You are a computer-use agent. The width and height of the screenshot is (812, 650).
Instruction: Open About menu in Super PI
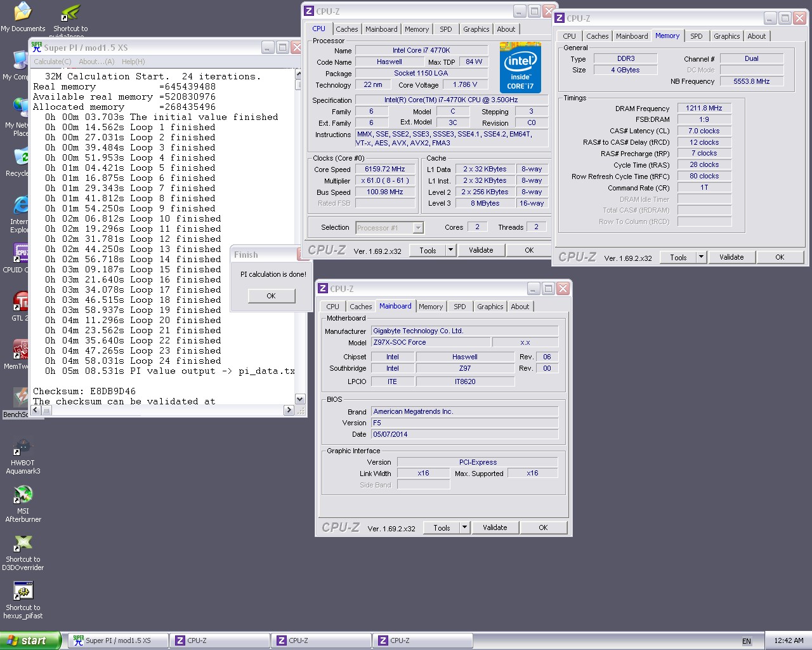[96, 62]
